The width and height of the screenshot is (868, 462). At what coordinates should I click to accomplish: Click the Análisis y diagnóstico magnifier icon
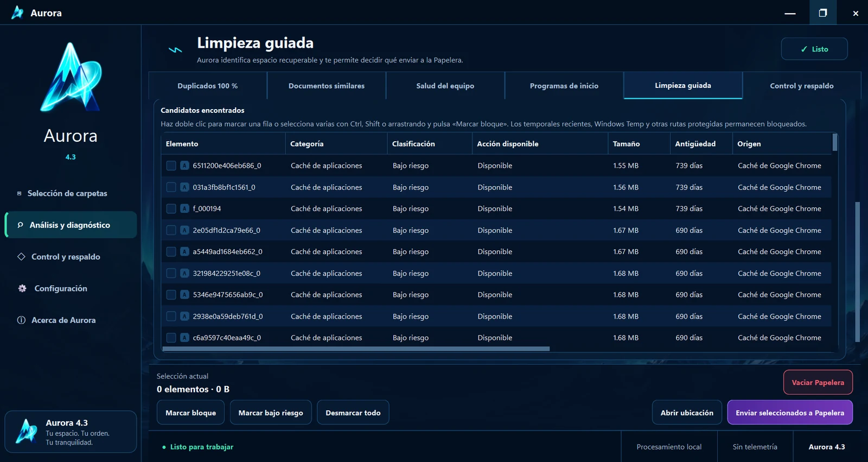point(20,225)
